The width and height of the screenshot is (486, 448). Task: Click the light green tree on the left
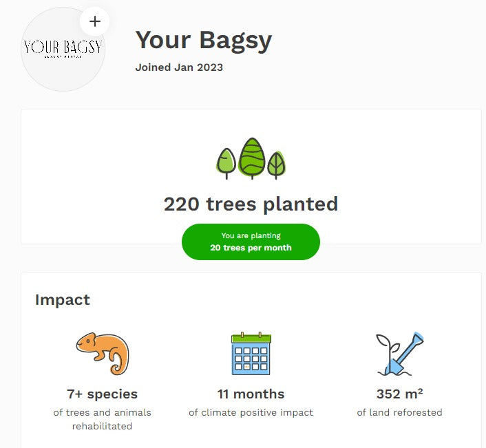[x=226, y=163]
